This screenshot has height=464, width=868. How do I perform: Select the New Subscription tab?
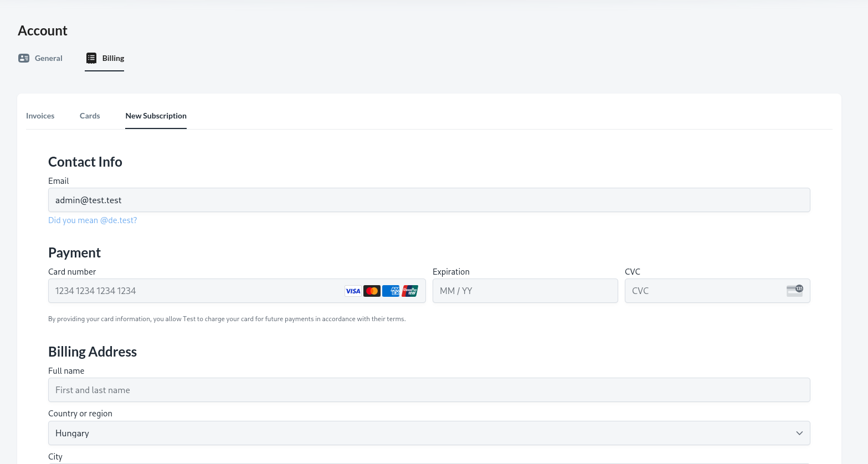tap(156, 116)
